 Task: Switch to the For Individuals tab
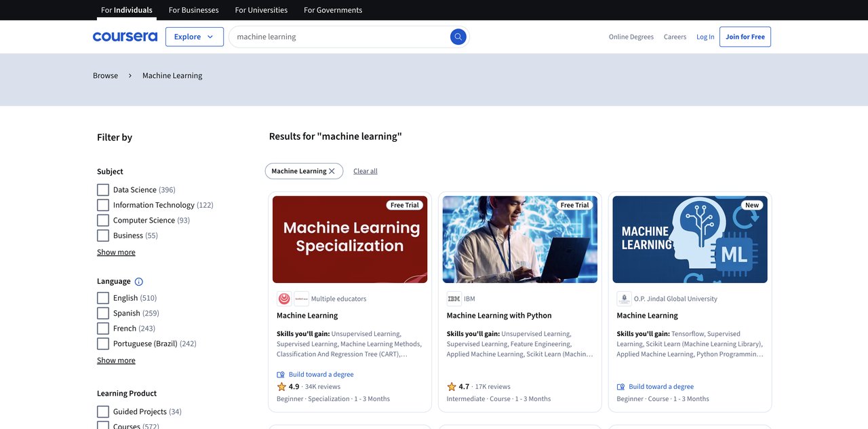[127, 10]
